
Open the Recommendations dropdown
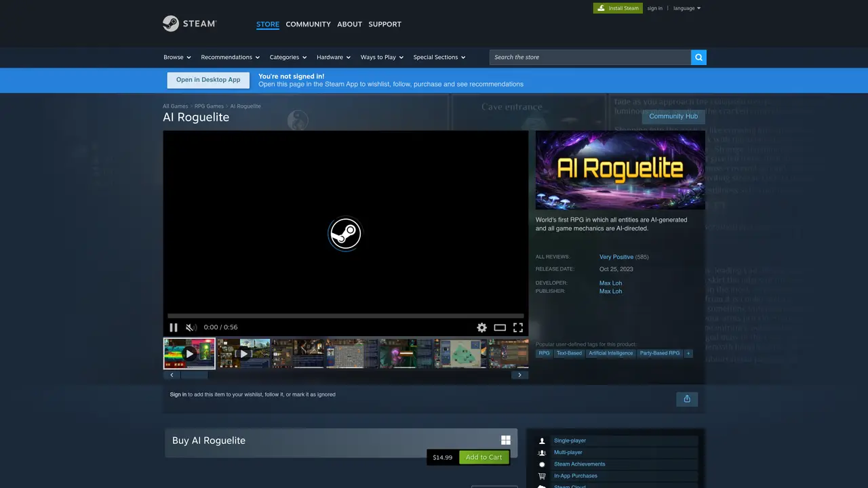click(230, 57)
